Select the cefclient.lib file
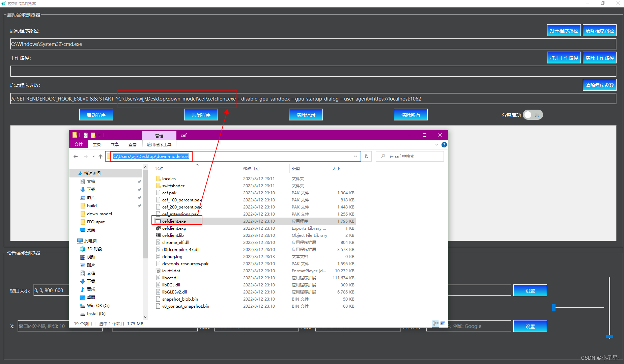The image size is (624, 364). tap(173, 235)
